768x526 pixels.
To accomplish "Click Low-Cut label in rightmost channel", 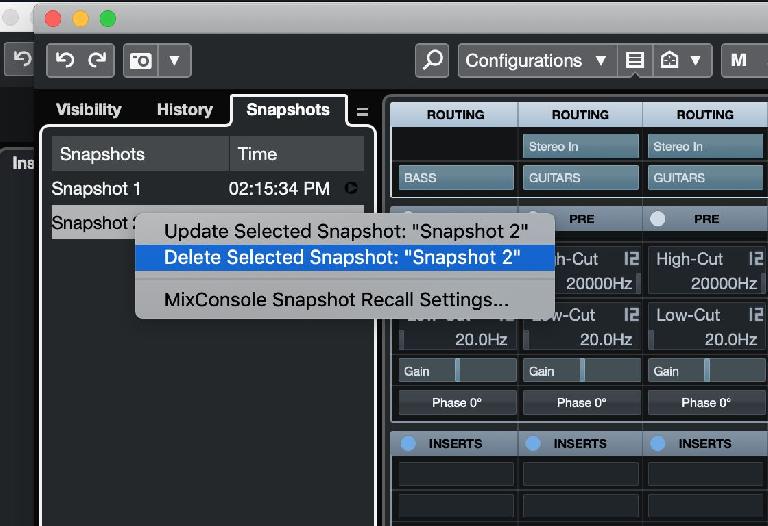I will coord(688,315).
